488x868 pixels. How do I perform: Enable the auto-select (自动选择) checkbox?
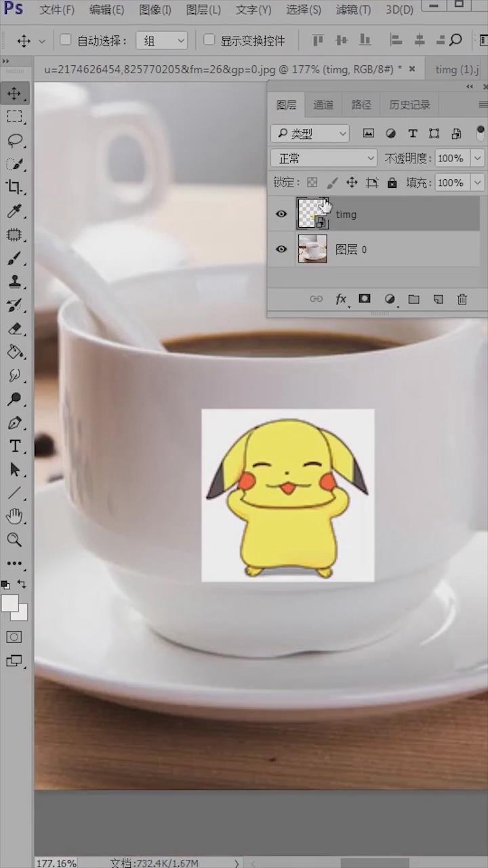66,40
